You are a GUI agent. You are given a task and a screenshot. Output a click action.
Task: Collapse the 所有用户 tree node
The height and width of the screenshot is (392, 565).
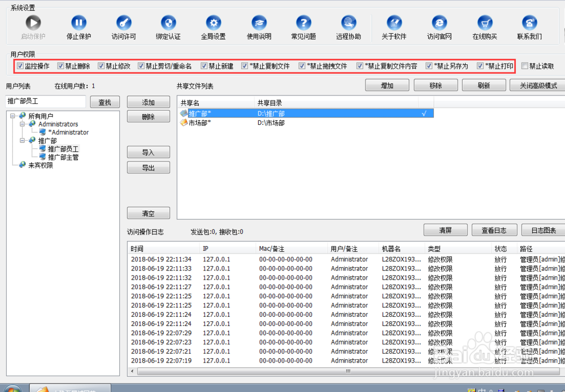[x=12, y=116]
